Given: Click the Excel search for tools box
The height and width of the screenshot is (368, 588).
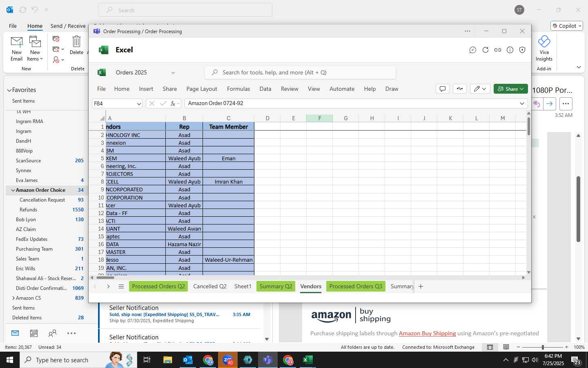Looking at the screenshot, I should tap(300, 72).
